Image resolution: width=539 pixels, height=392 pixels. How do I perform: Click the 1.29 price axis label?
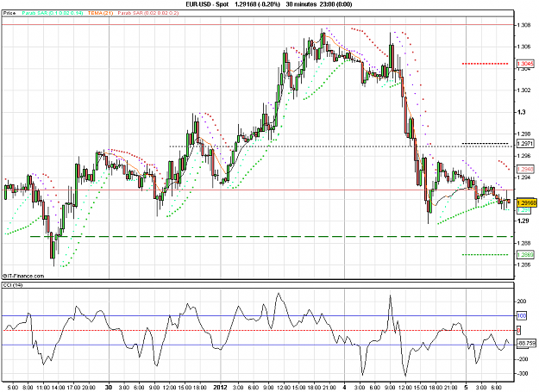[522, 221]
